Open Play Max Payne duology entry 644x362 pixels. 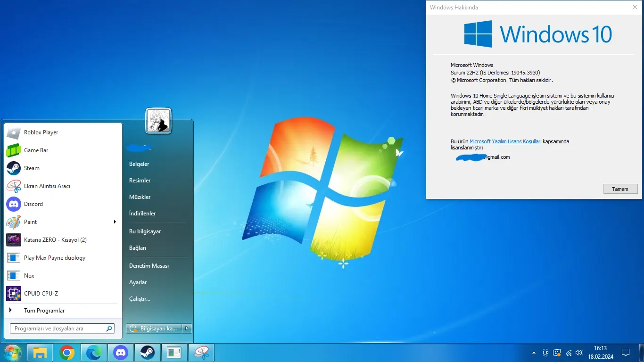(64, 258)
